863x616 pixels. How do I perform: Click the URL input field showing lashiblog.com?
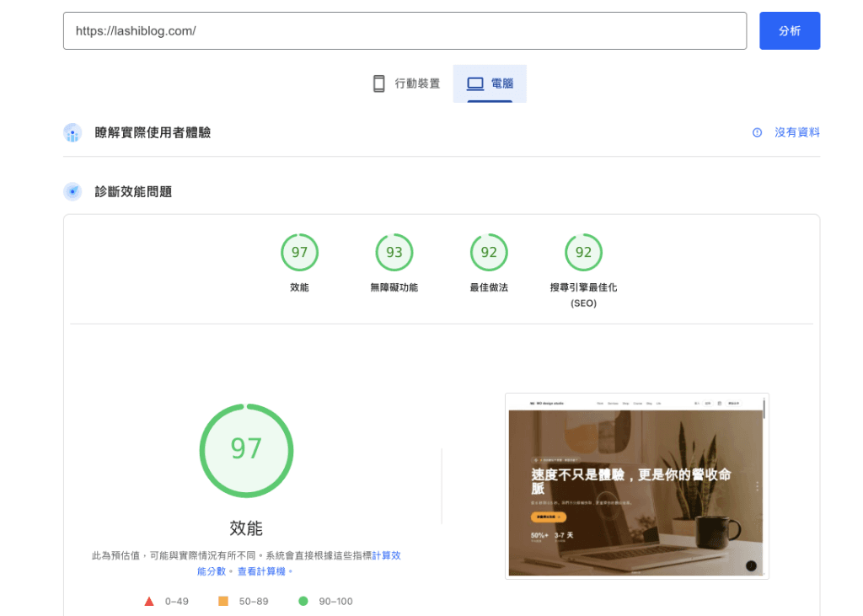(405, 30)
